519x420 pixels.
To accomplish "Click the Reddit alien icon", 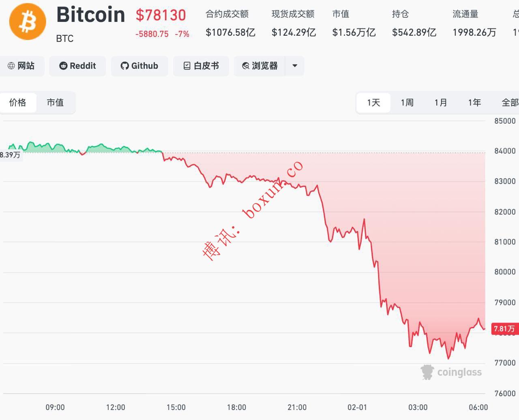I will (63, 66).
